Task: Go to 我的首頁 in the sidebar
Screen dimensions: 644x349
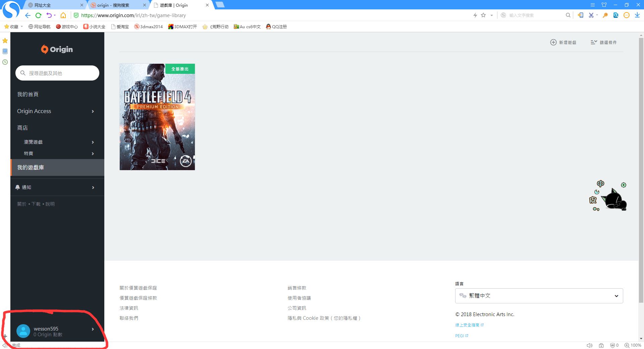Action: [28, 94]
